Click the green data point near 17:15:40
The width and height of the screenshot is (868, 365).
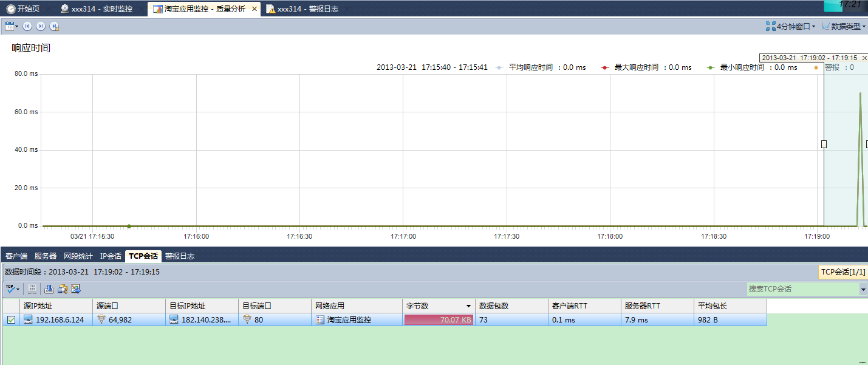click(129, 226)
